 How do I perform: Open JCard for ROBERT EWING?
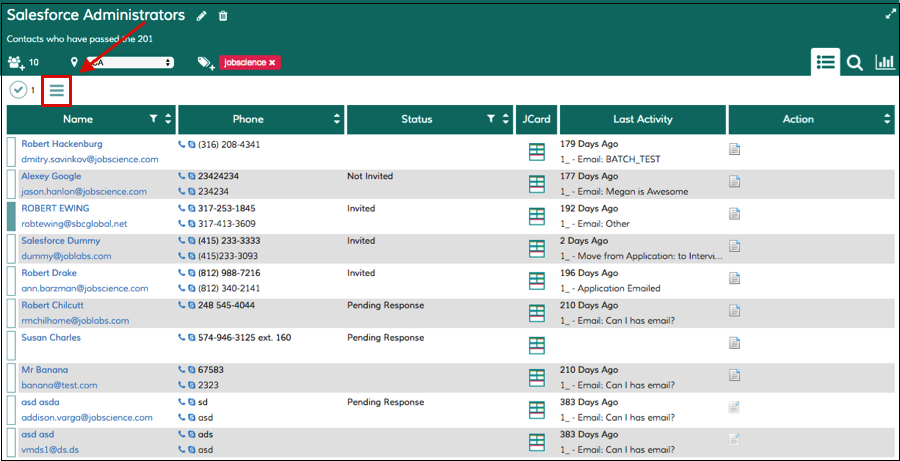tap(536, 216)
